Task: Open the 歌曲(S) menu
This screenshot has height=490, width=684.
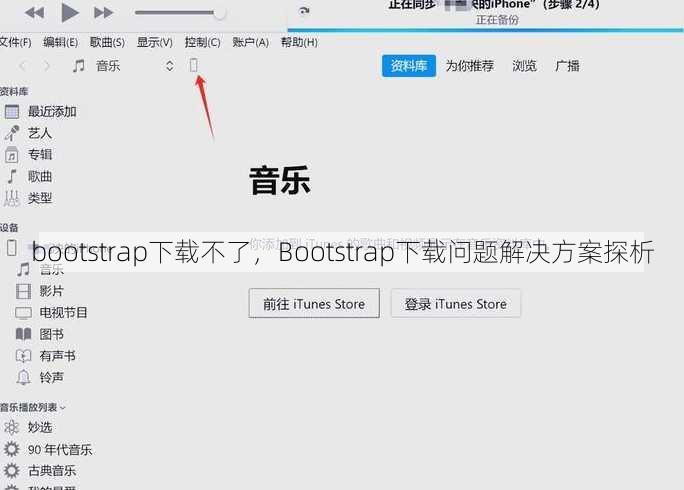Action: pyautogui.click(x=107, y=42)
